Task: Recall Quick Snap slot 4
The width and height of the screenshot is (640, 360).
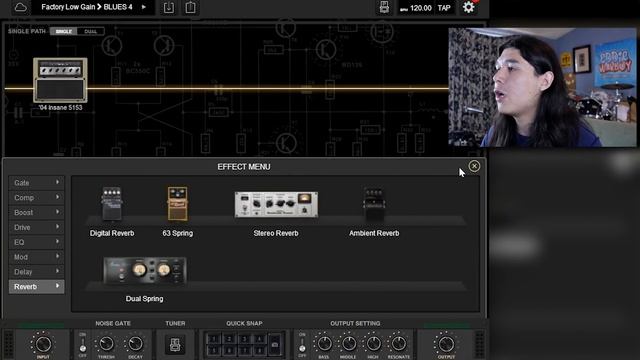Action: [259, 339]
